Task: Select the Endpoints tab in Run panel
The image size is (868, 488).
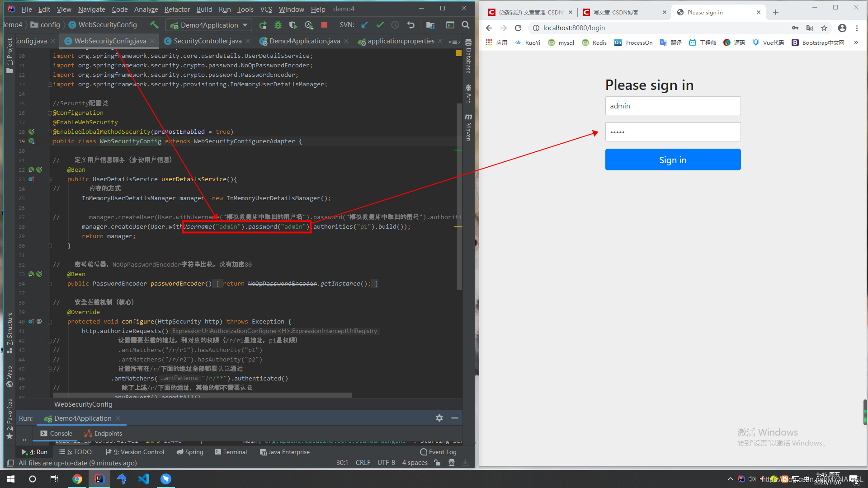Action: (x=103, y=434)
